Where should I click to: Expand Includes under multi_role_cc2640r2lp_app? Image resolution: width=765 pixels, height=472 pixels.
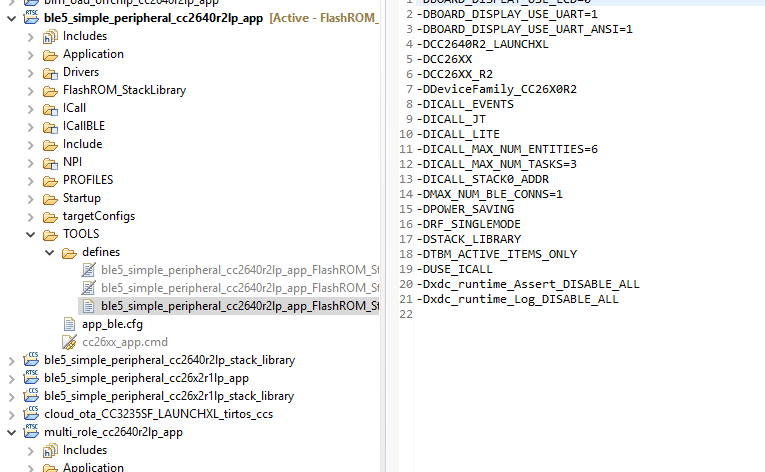coord(30,451)
